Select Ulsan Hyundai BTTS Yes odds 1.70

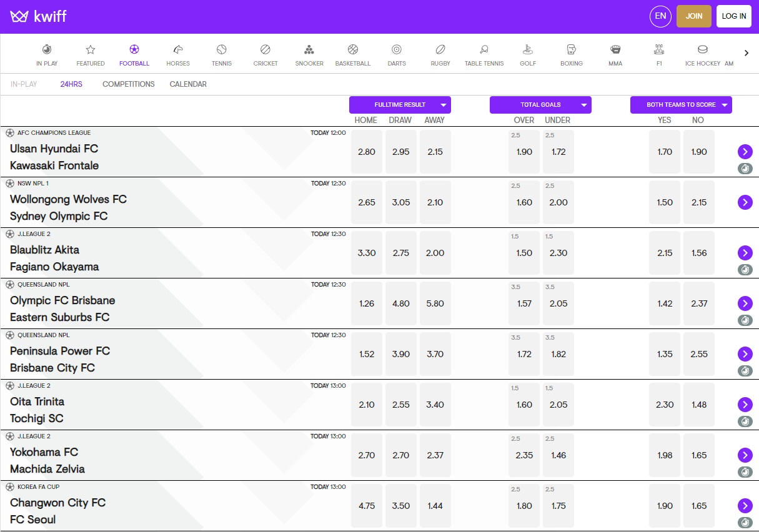tap(665, 152)
